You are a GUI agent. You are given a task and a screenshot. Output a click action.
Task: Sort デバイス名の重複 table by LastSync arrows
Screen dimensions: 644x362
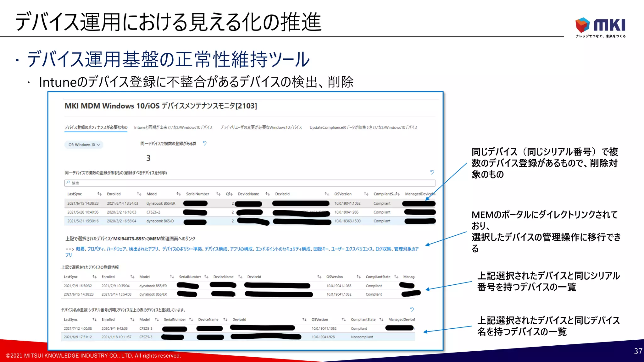[x=94, y=320]
